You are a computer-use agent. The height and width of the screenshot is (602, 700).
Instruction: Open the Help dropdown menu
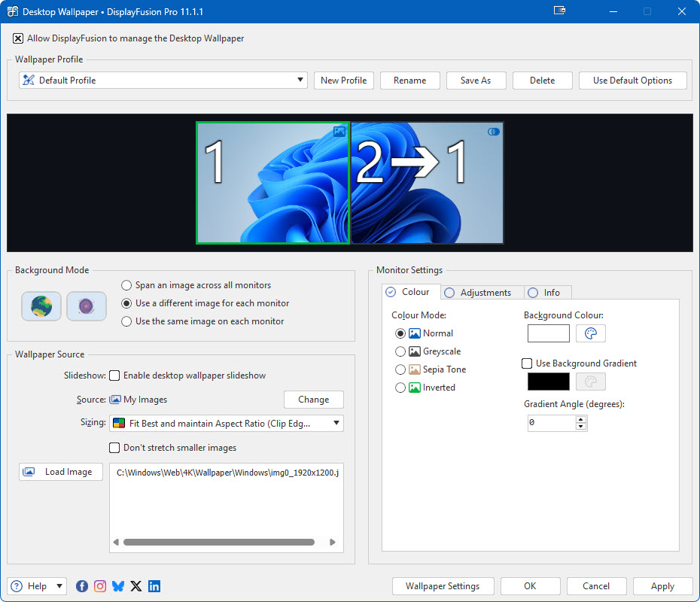tap(37, 586)
